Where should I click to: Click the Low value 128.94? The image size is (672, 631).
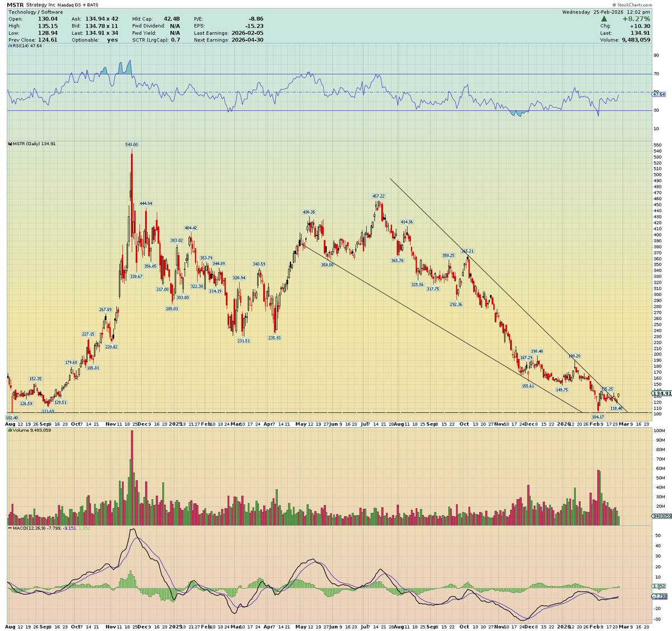coord(47,33)
